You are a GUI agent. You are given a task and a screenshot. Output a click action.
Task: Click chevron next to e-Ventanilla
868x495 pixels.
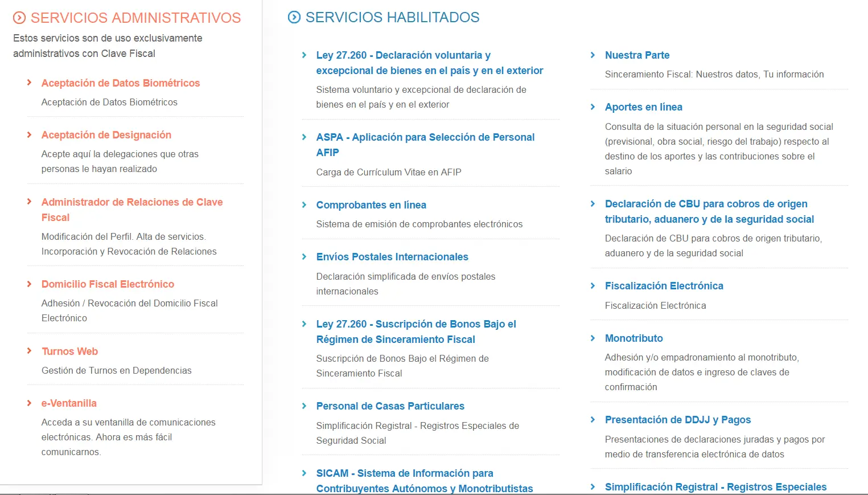[x=29, y=403]
